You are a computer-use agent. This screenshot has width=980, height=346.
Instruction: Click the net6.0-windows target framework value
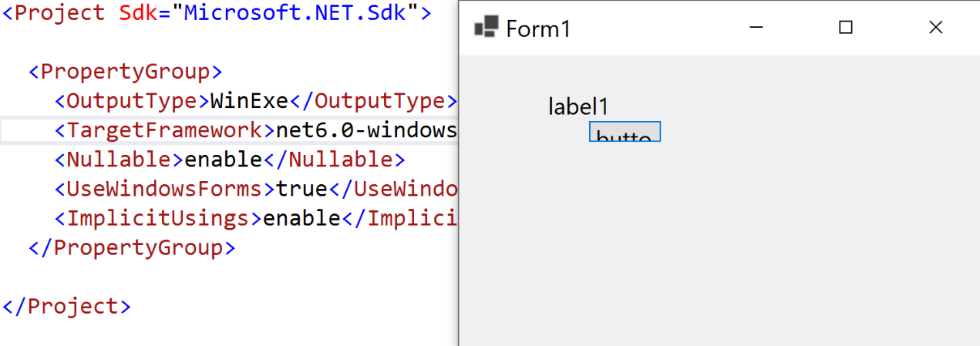tap(366, 130)
